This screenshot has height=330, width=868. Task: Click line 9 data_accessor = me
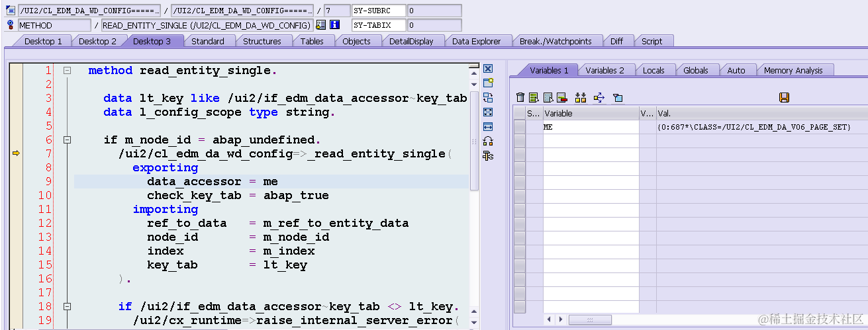[212, 182]
